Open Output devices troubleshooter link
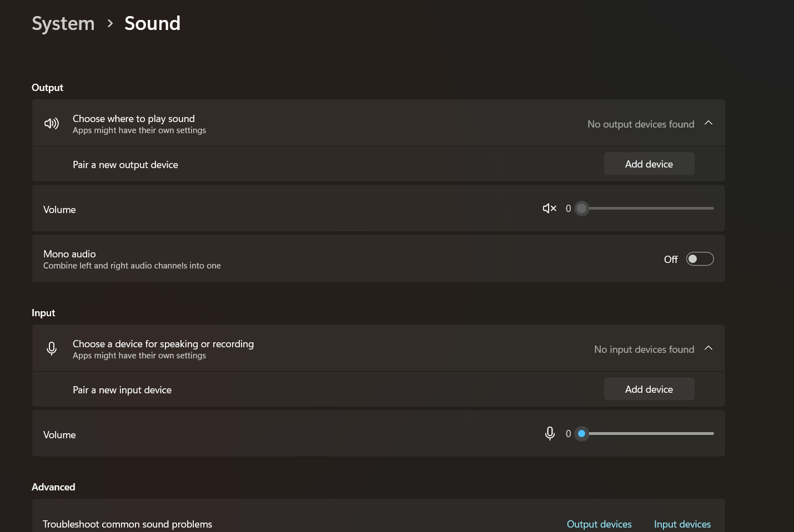This screenshot has height=532, width=794. tap(599, 524)
